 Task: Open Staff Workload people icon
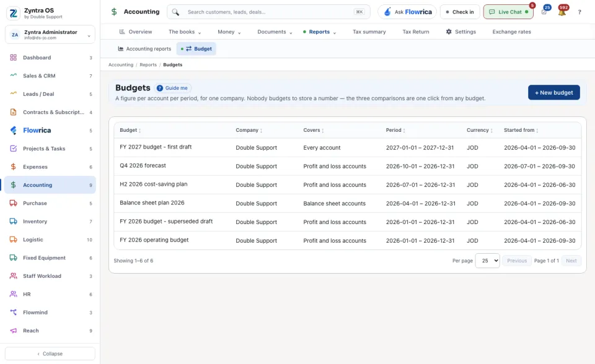point(13,276)
